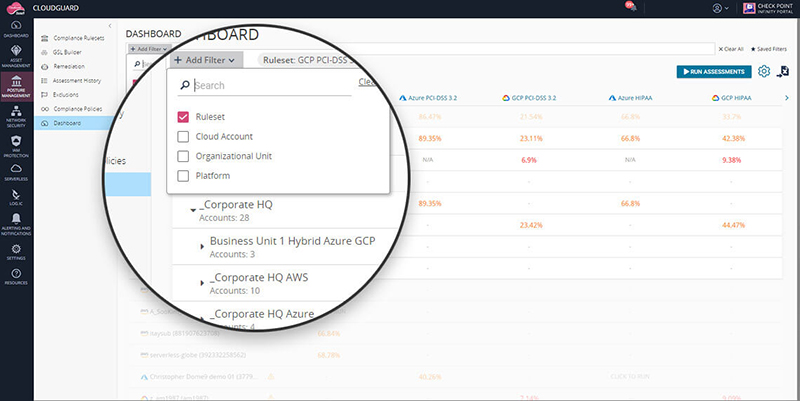Select Posture Management in the left rail
This screenshot has width=800, height=401.
(16, 87)
